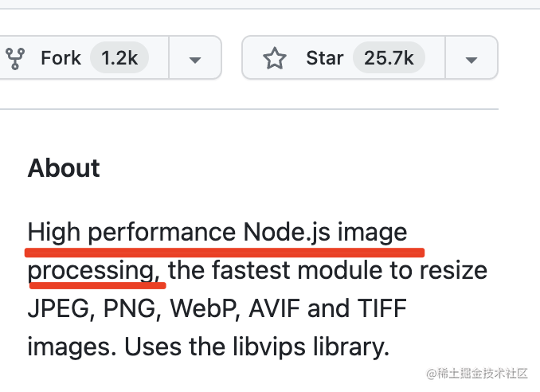Click the About heading
Screen dimensions: 540x392
point(64,168)
